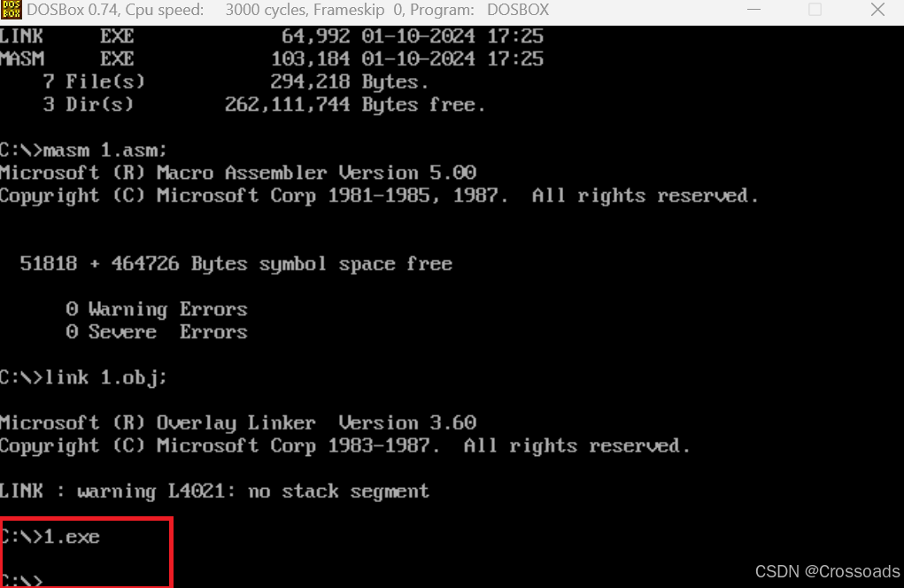This screenshot has width=904, height=588.
Task: Click the DOSBox 0.74 title text
Action: (288, 10)
